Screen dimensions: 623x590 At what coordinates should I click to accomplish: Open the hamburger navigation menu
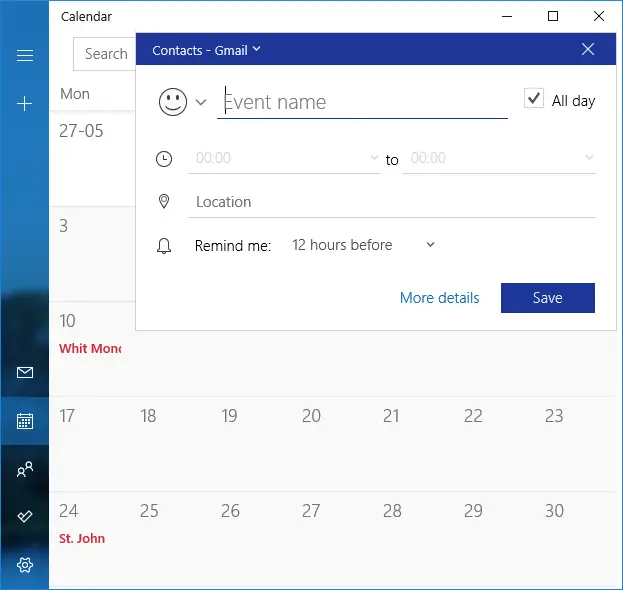tap(25, 55)
